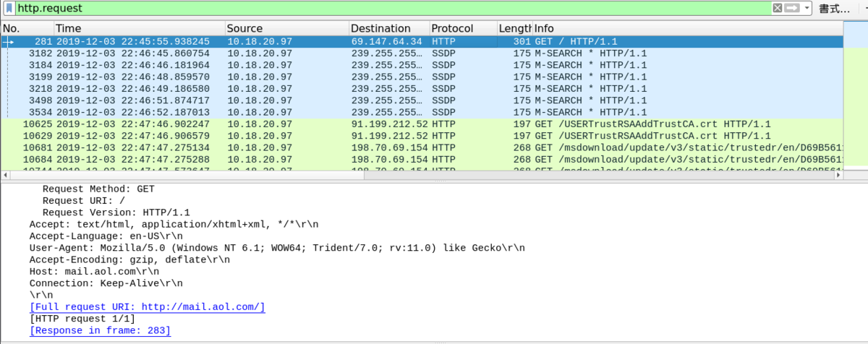Follow the Response in frame: 283 link
Image resolution: width=868 pixels, height=344 pixels.
(100, 330)
